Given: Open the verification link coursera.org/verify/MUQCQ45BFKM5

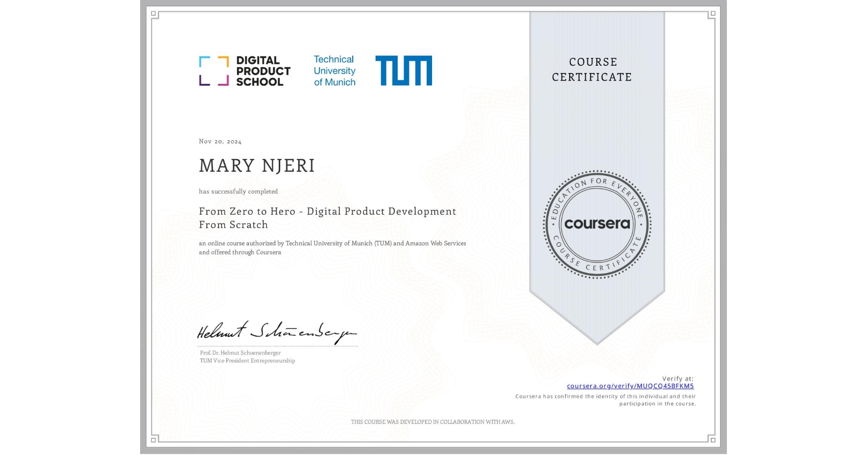Looking at the screenshot, I should [630, 386].
